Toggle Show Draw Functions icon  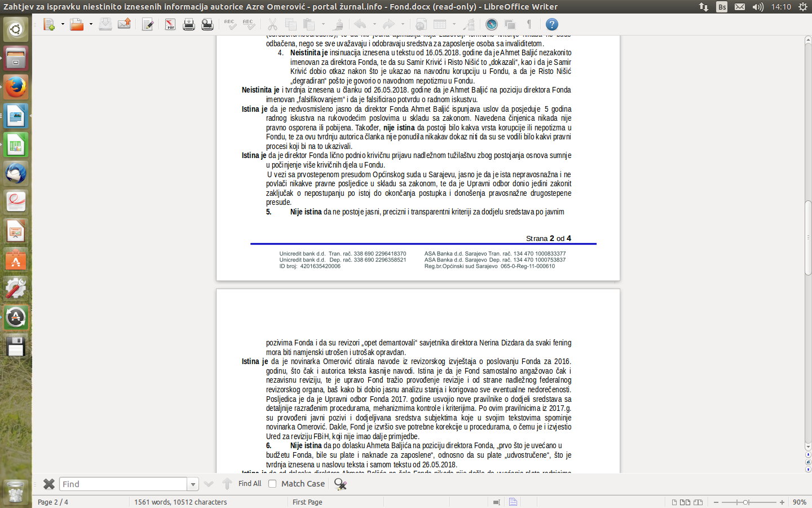[x=468, y=24]
